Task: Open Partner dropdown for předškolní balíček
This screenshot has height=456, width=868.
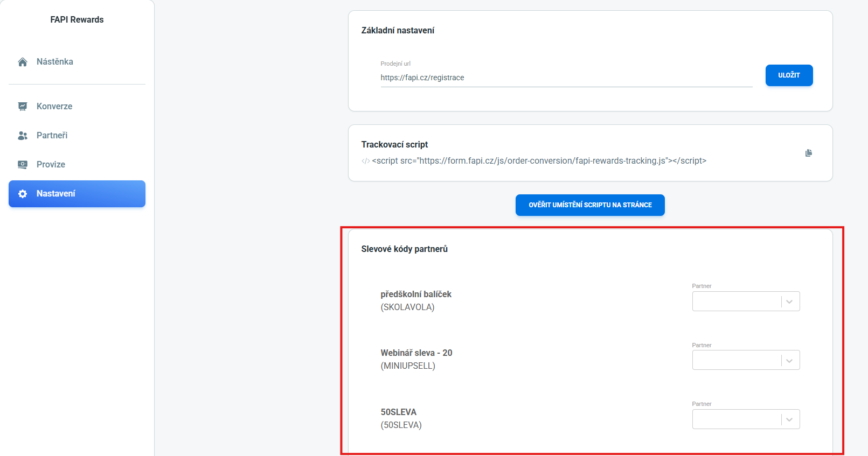Action: coord(746,301)
